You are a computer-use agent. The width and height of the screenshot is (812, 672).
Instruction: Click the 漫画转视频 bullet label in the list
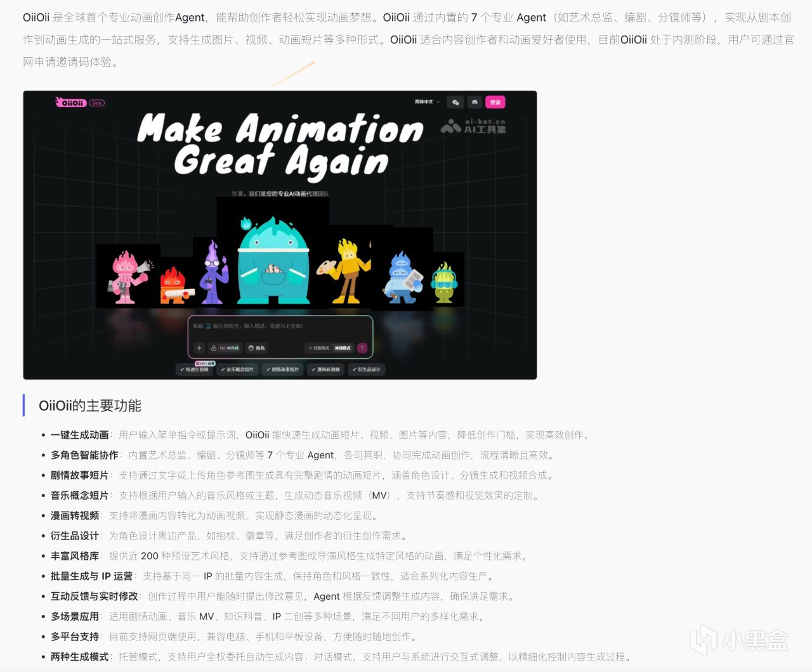pyautogui.click(x=75, y=515)
